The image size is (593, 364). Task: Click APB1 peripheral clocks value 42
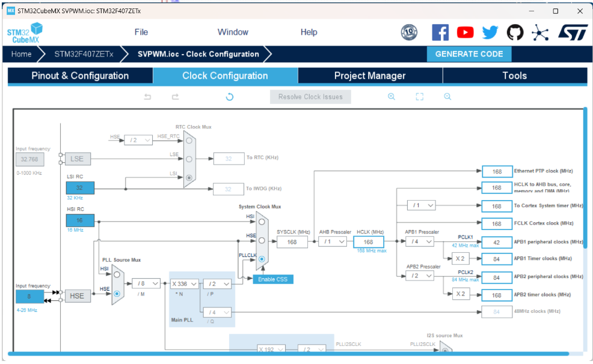click(497, 243)
